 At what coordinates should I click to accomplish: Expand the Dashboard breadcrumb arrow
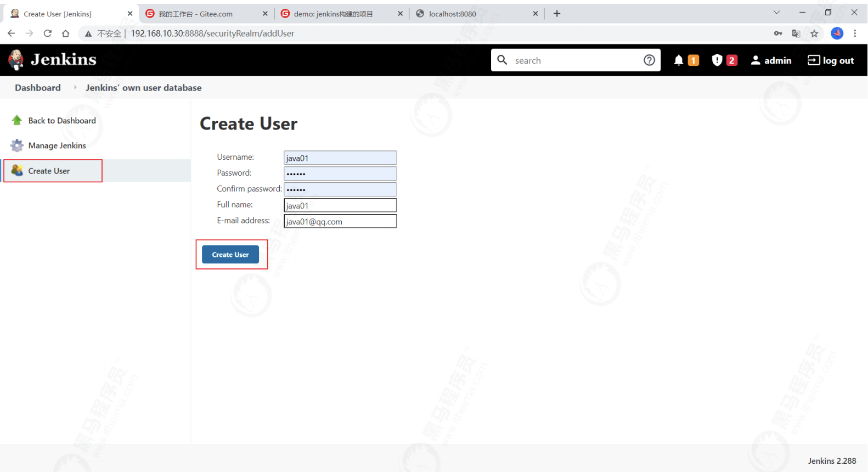pos(75,88)
